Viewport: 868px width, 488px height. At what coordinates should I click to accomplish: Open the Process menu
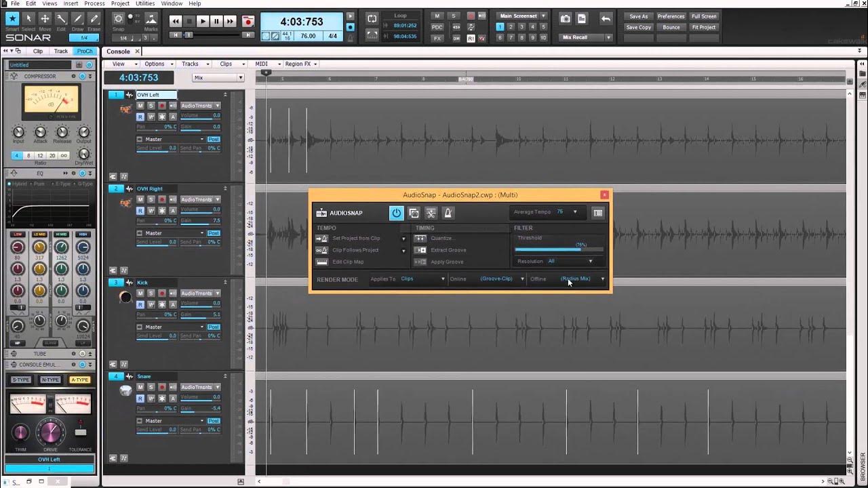[94, 3]
